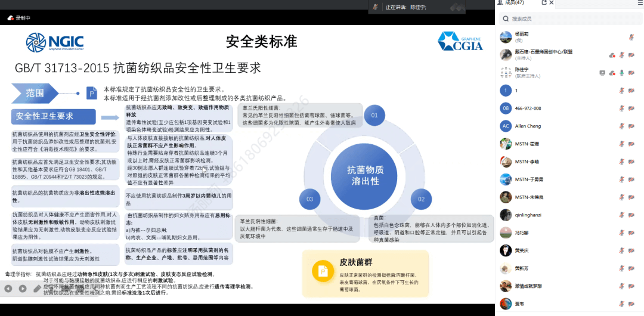644x316 pixels.
Task: Focus the 搜索成员 search field
Action: coord(569,18)
